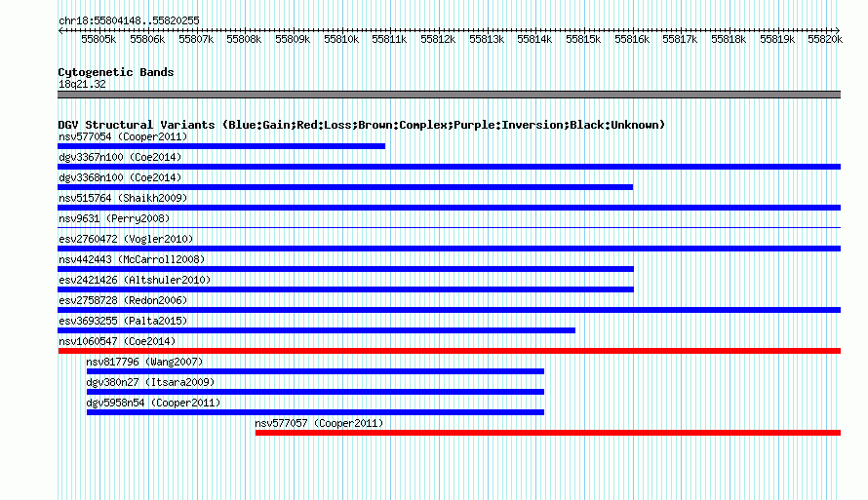The image size is (868, 500).
Task: Click the 55810k ruler label
Action: [341, 39]
